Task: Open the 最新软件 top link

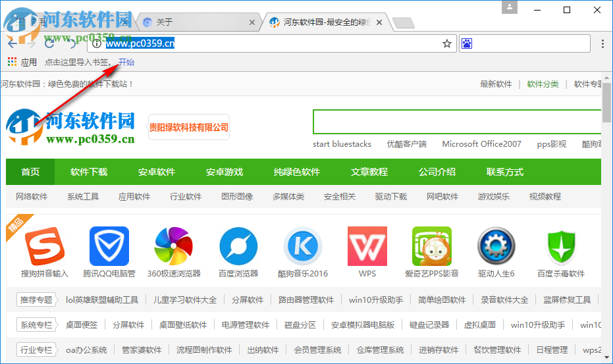Action: click(x=496, y=84)
